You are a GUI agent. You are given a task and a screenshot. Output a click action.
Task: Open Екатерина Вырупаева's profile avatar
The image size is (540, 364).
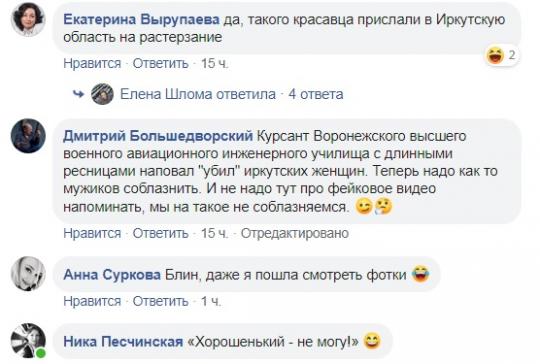click(x=28, y=20)
